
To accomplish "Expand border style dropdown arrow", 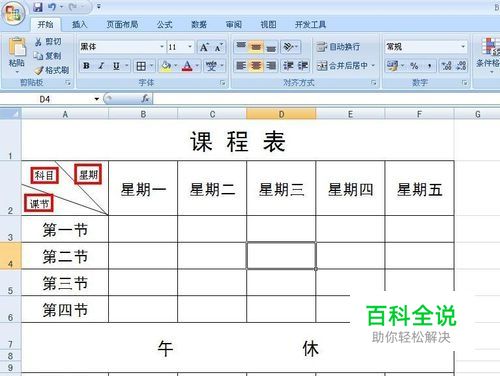I will [x=151, y=66].
